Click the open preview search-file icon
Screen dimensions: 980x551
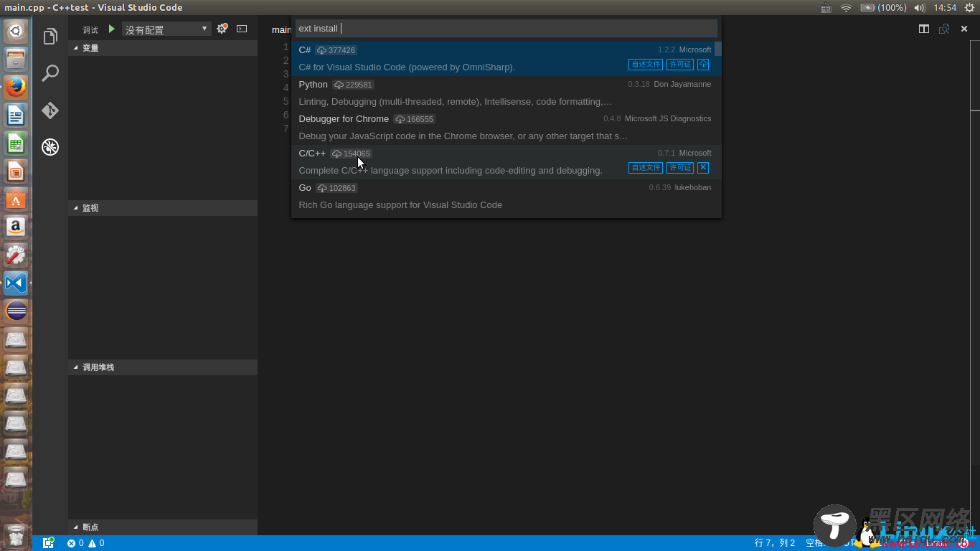coord(944,29)
